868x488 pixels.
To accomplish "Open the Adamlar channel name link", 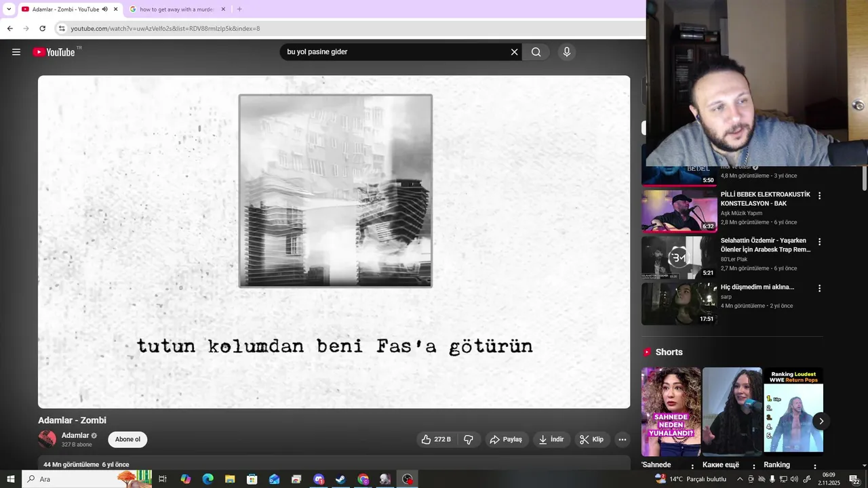I will click(x=75, y=435).
